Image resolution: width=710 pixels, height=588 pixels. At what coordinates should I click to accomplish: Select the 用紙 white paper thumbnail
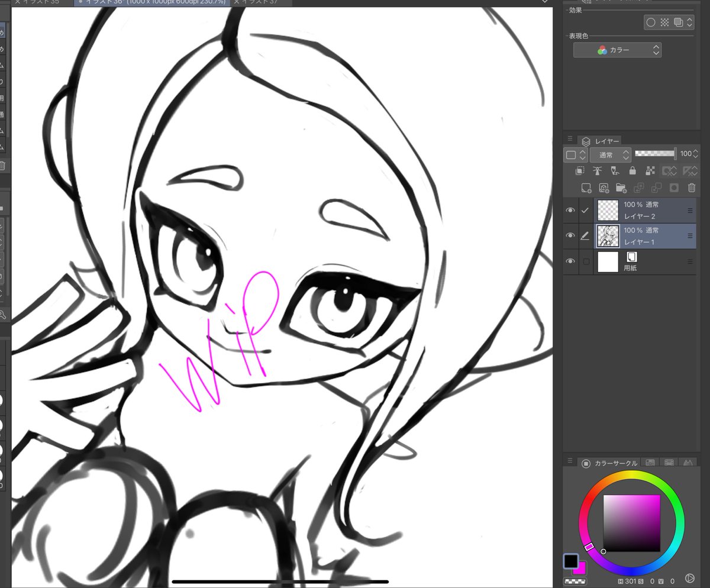pos(608,261)
